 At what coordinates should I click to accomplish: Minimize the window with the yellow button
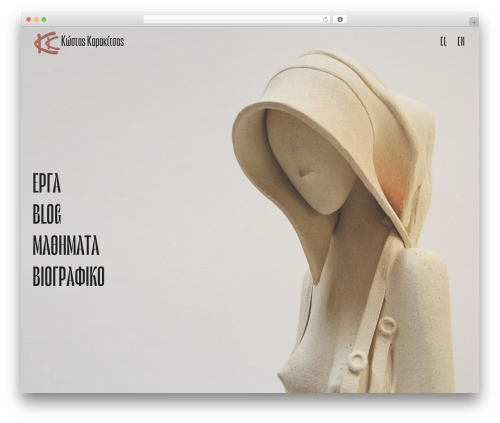click(36, 20)
